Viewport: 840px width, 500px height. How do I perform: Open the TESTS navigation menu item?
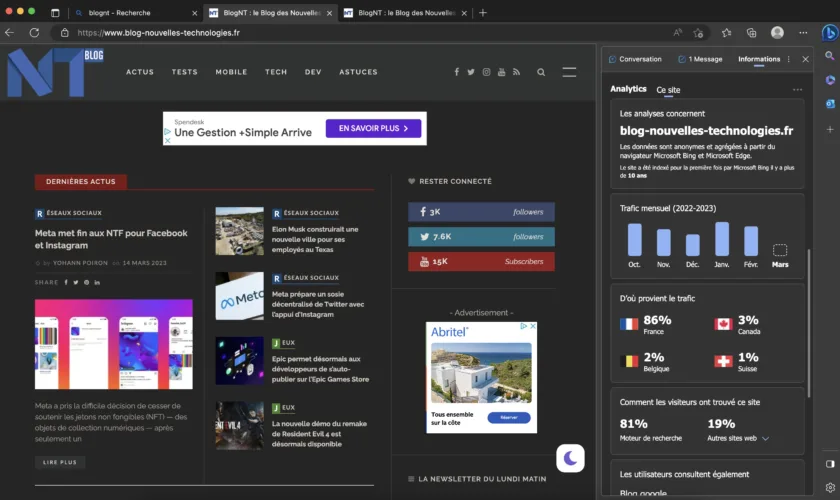pyautogui.click(x=184, y=72)
